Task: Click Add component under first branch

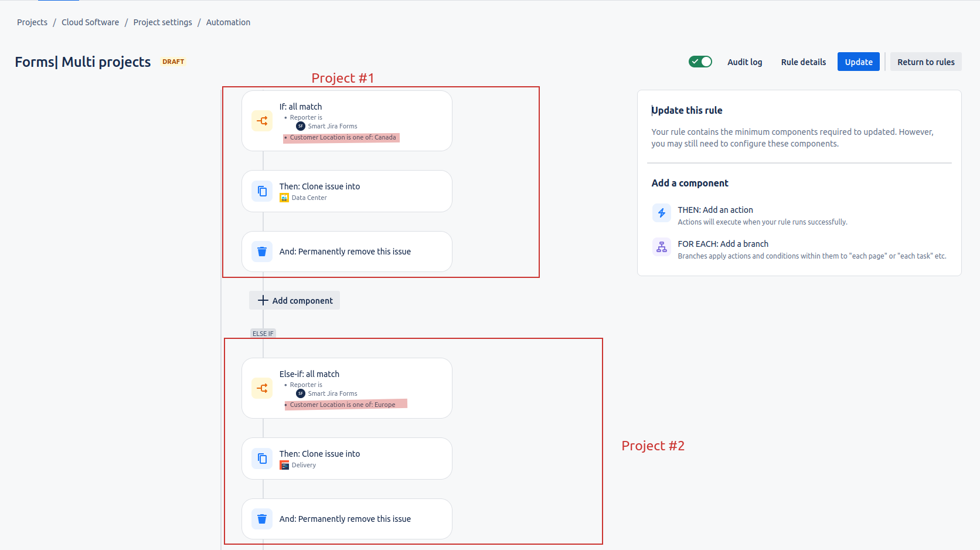Action: [295, 301]
